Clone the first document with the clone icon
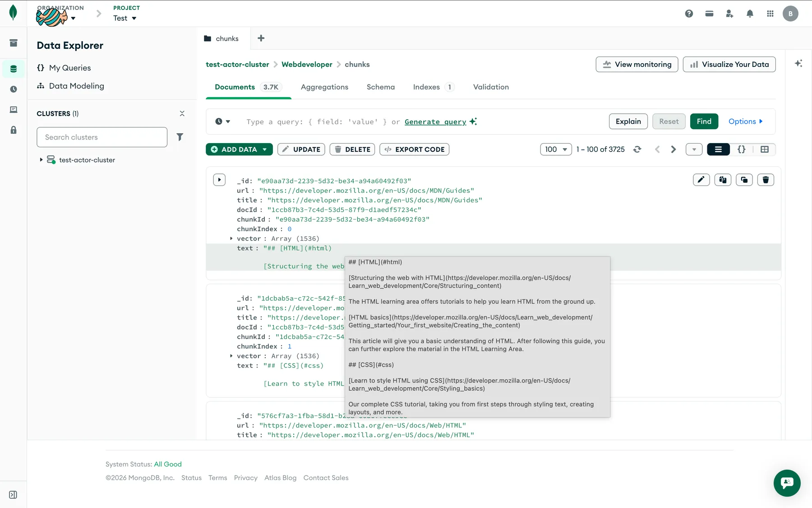This screenshot has height=508, width=812. pyautogui.click(x=744, y=180)
